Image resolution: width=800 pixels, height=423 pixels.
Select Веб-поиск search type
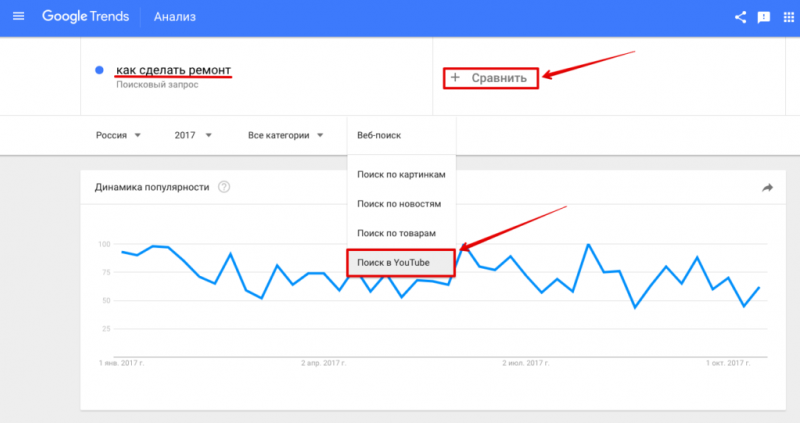point(402,135)
